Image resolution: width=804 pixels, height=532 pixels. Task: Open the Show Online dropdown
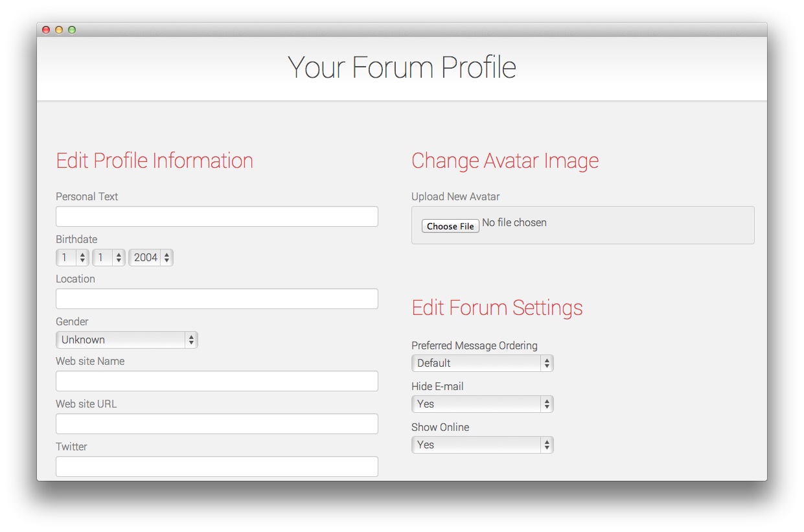[x=483, y=445]
